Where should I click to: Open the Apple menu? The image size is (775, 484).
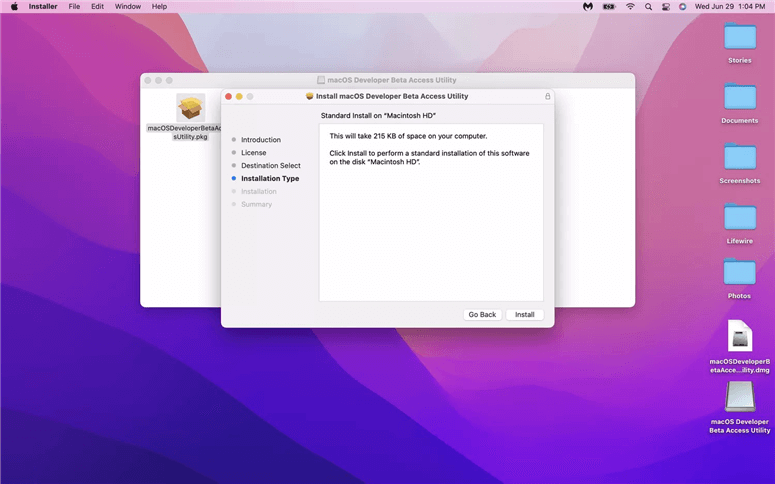point(14,6)
